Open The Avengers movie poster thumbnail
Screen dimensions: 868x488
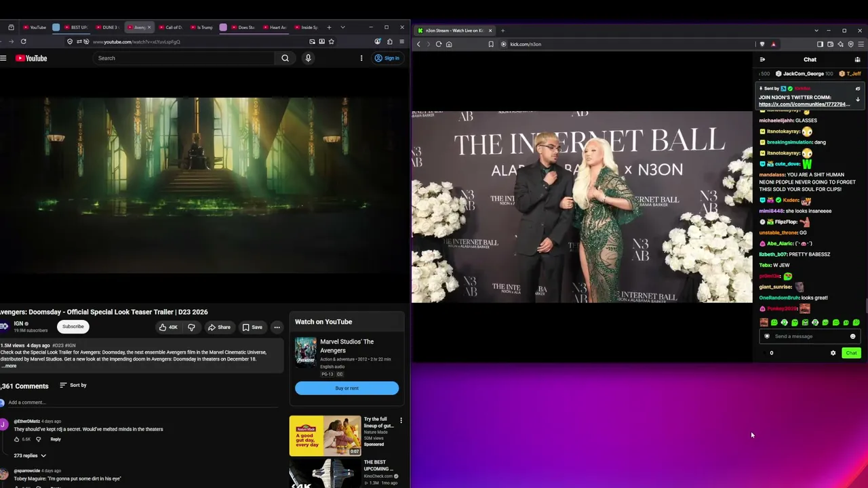pyautogui.click(x=305, y=352)
